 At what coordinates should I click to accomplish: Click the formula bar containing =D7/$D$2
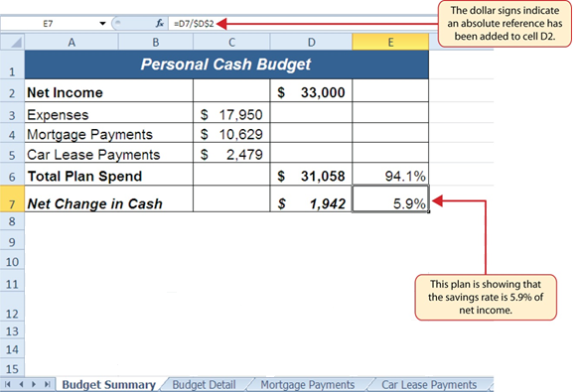(303, 24)
